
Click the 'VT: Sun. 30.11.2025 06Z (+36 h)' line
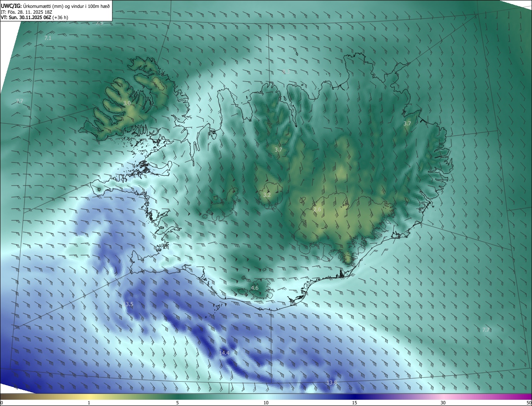(34, 17)
